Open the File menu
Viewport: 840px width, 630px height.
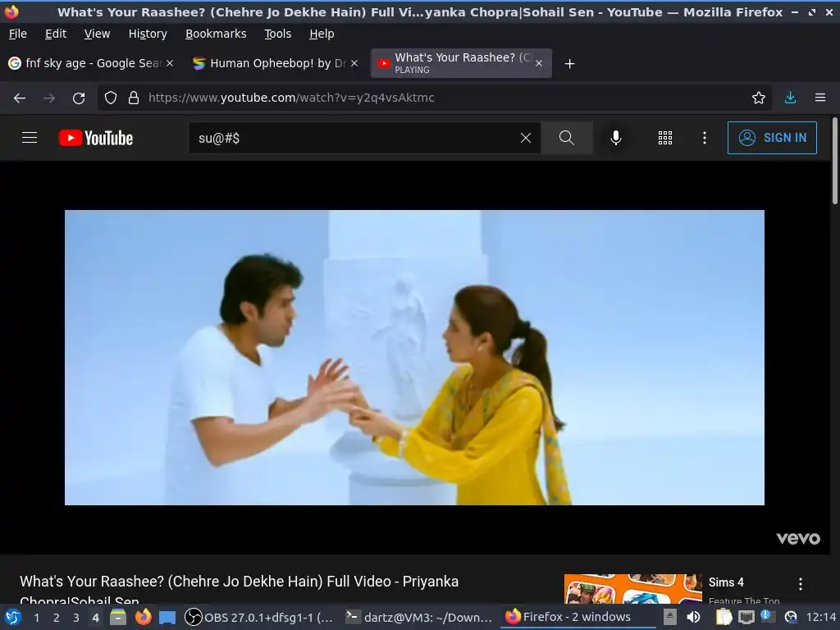point(18,34)
